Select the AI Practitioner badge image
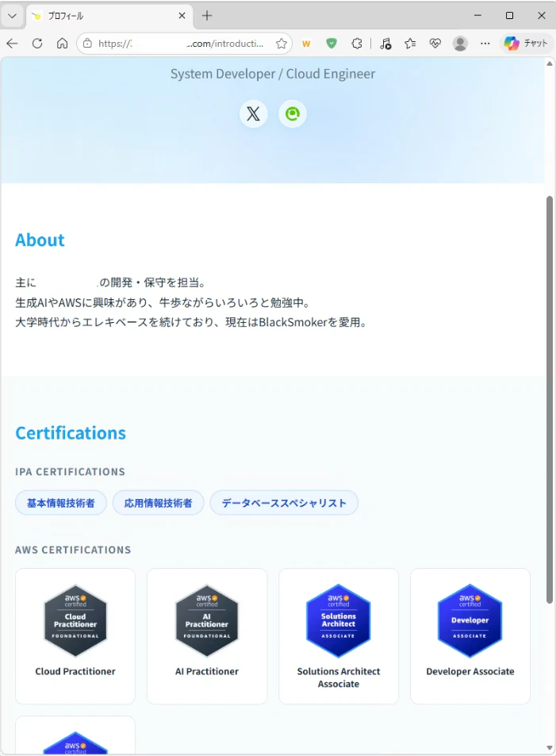Screen dimensions: 556x756 tap(207, 620)
